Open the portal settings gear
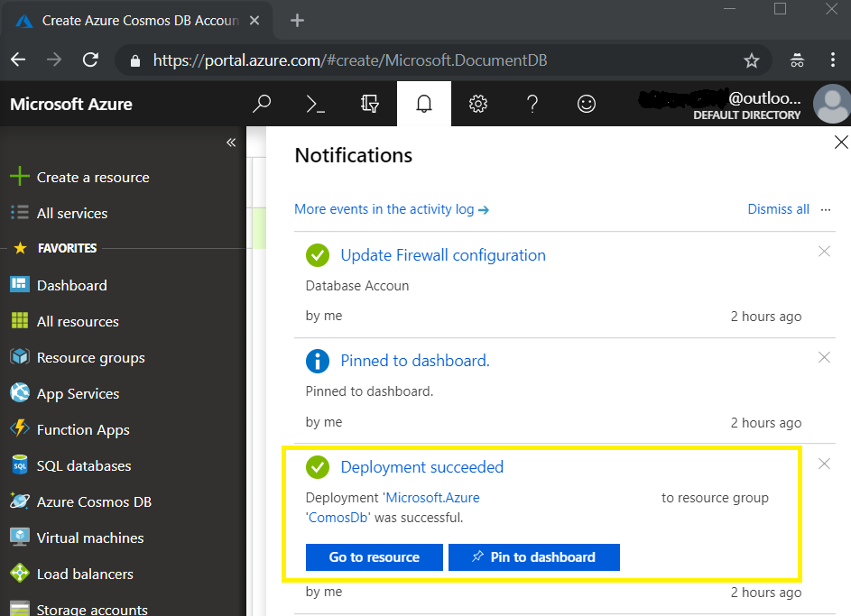 [x=477, y=104]
